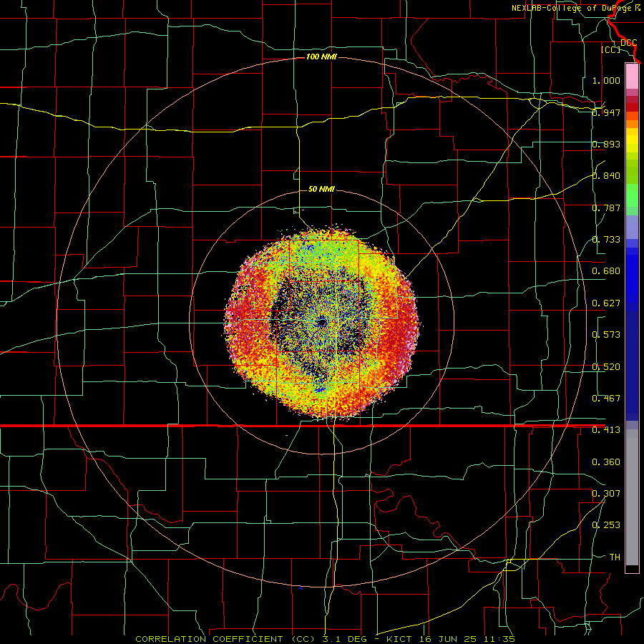Pick the gray segment of the color bar
Screen dimensions: 644x644
pyautogui.click(x=632, y=497)
